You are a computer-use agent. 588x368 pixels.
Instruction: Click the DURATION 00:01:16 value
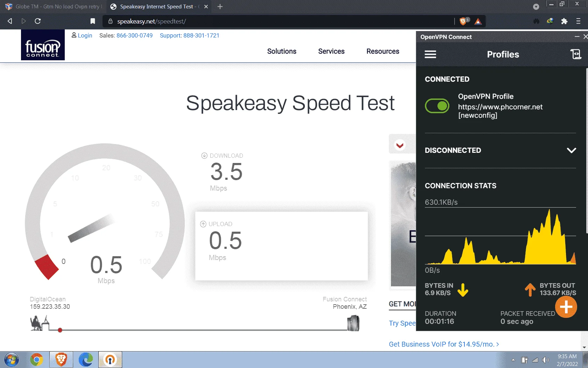coord(439,321)
